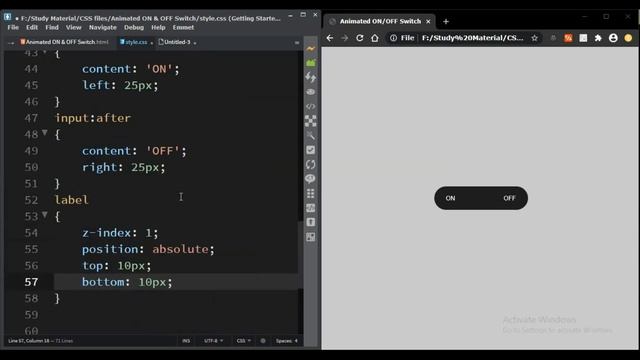Click 'z-index: 1;' on line 54
This screenshot has width=640, height=360.
(120, 233)
